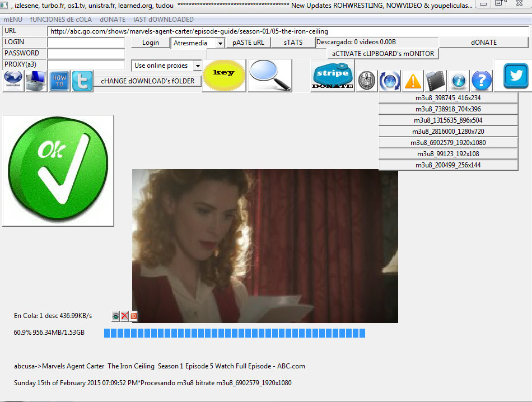This screenshot has width=532, height=402.
Task: Cancel download with red X icon
Action: pos(124,316)
